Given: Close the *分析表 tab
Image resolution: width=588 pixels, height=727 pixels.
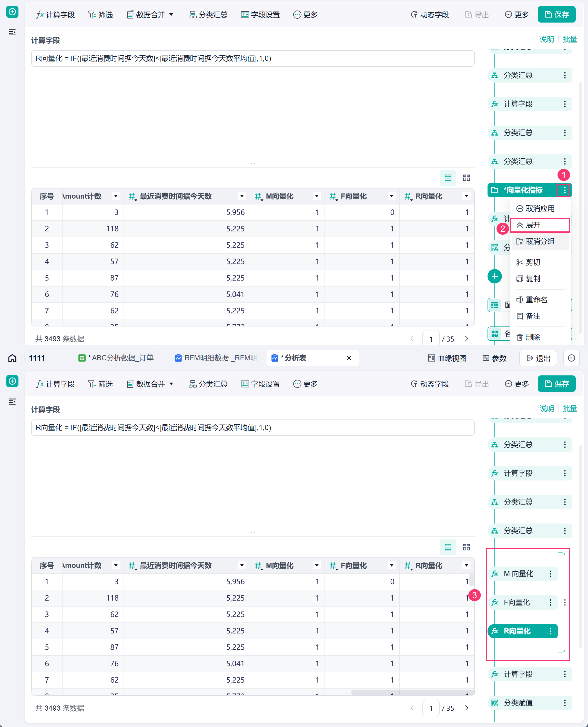Looking at the screenshot, I should click(x=349, y=358).
